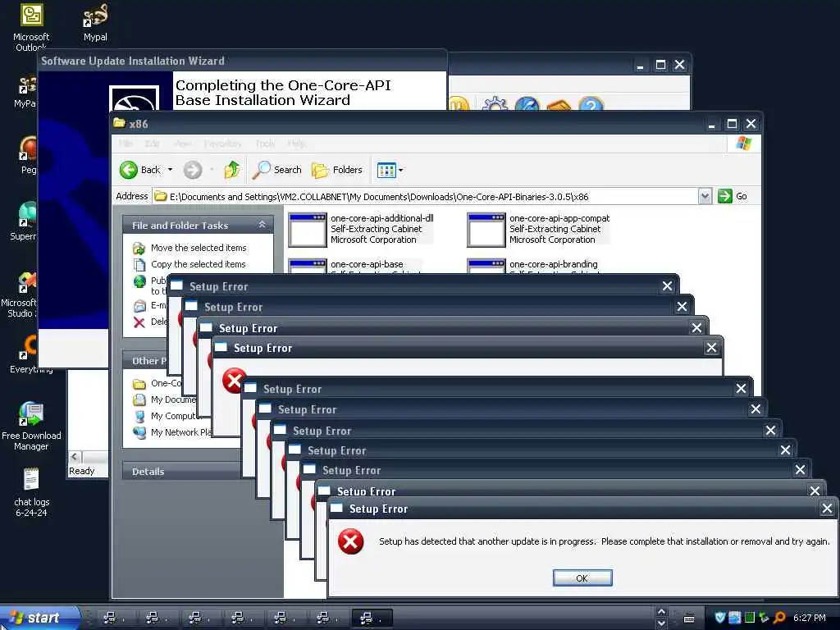
Task: Click the Start button
Action: [x=39, y=618]
